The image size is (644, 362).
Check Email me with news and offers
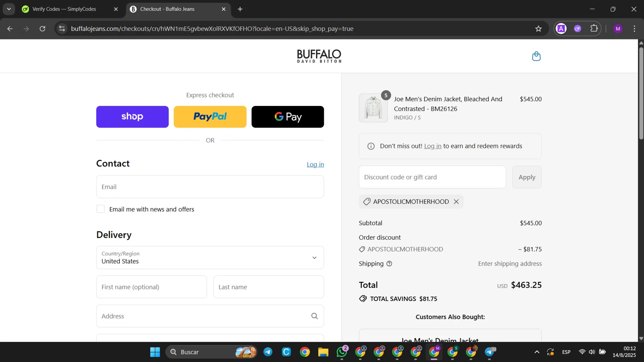[100, 209]
